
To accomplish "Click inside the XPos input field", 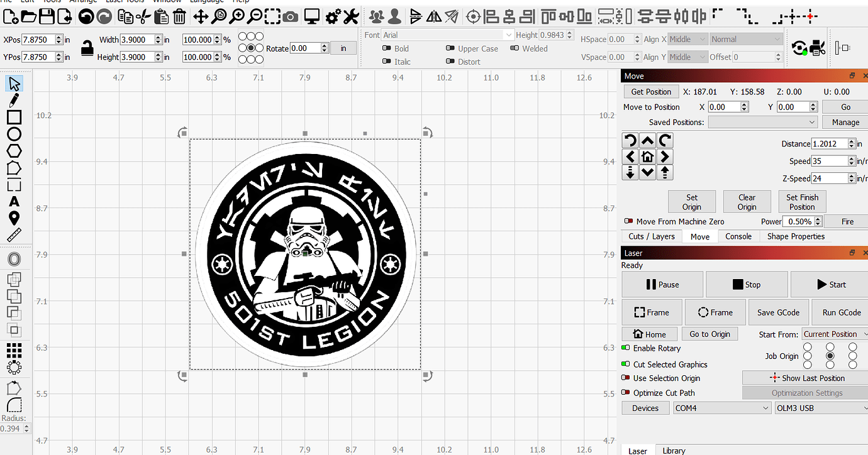I will pos(38,39).
